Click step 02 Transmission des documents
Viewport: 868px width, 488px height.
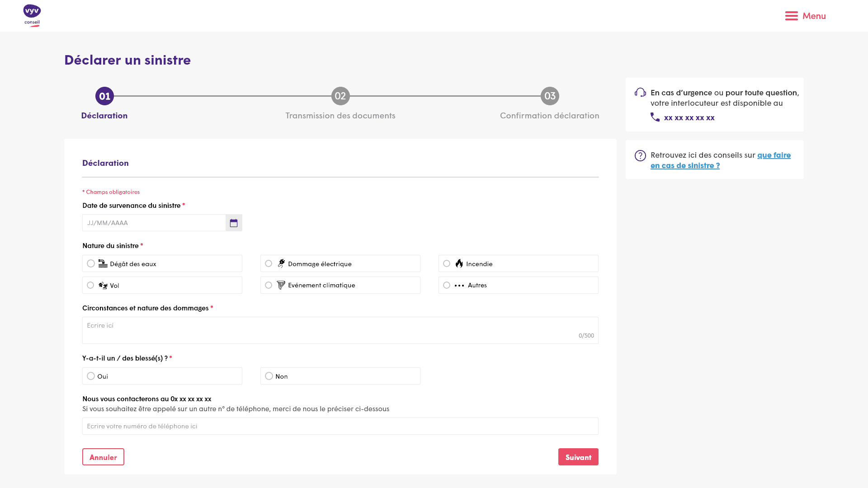click(340, 96)
